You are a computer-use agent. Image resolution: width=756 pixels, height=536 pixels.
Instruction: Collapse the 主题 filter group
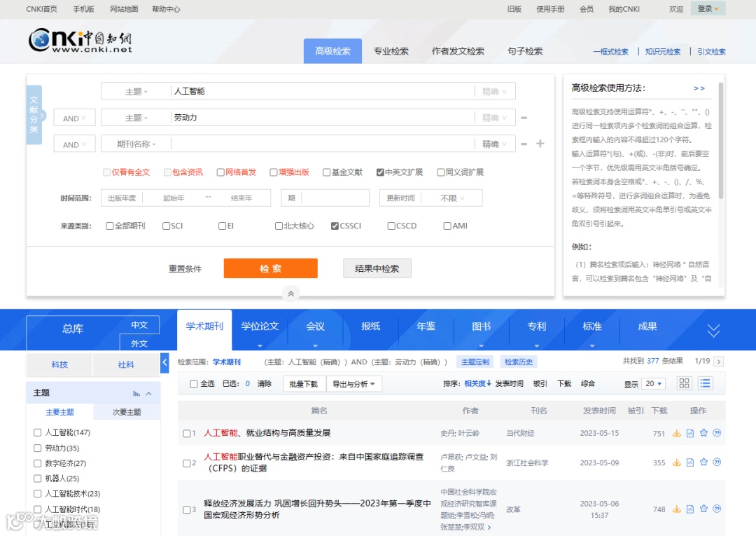click(148, 394)
